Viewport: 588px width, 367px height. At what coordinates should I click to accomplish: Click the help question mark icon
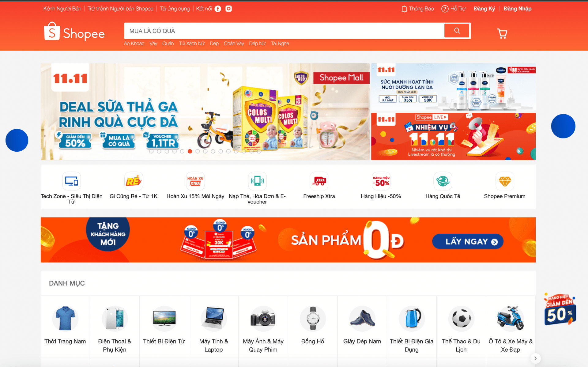tap(445, 9)
